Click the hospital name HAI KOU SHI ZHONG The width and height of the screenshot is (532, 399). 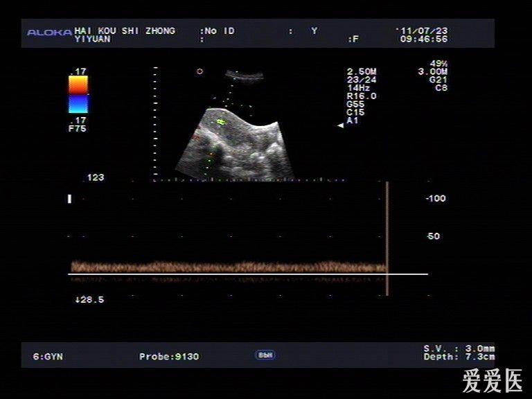coord(125,31)
